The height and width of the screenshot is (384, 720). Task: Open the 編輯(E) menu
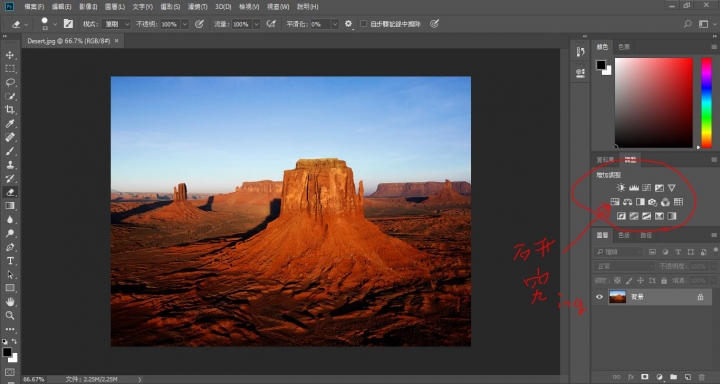(x=62, y=7)
